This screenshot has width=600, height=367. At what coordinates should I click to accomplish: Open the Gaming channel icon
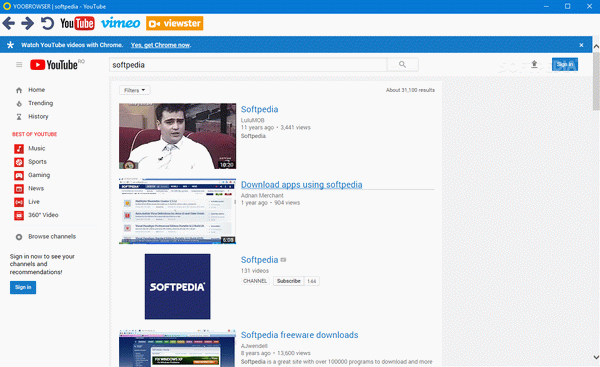(x=19, y=175)
